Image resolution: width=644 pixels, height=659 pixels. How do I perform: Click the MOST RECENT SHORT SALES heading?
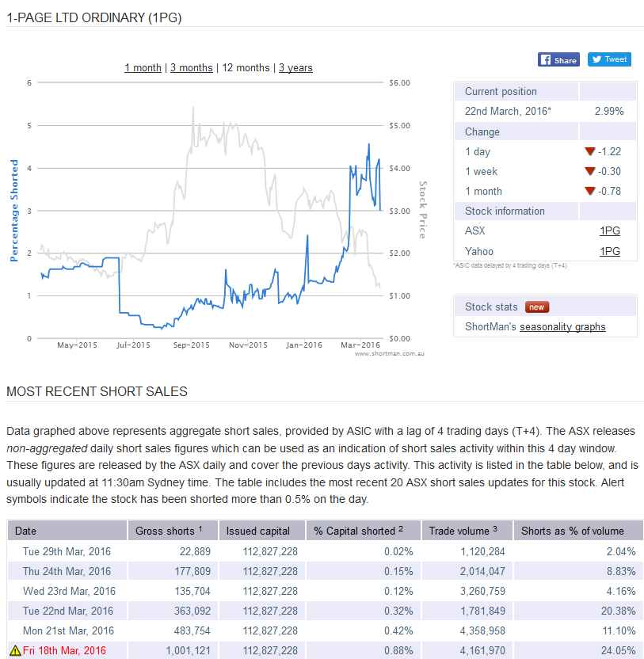97,391
